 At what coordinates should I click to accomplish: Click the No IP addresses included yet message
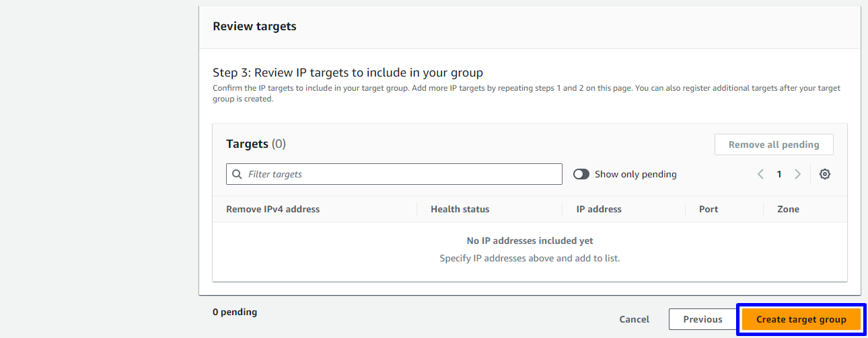(x=530, y=241)
